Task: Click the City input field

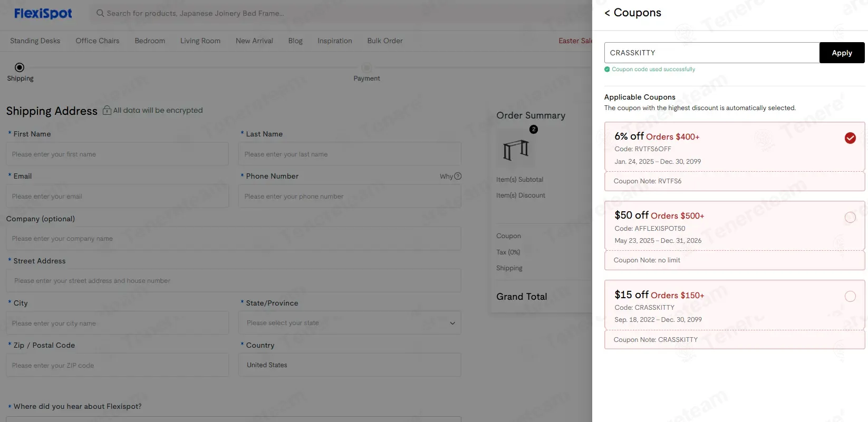Action: pyautogui.click(x=117, y=323)
